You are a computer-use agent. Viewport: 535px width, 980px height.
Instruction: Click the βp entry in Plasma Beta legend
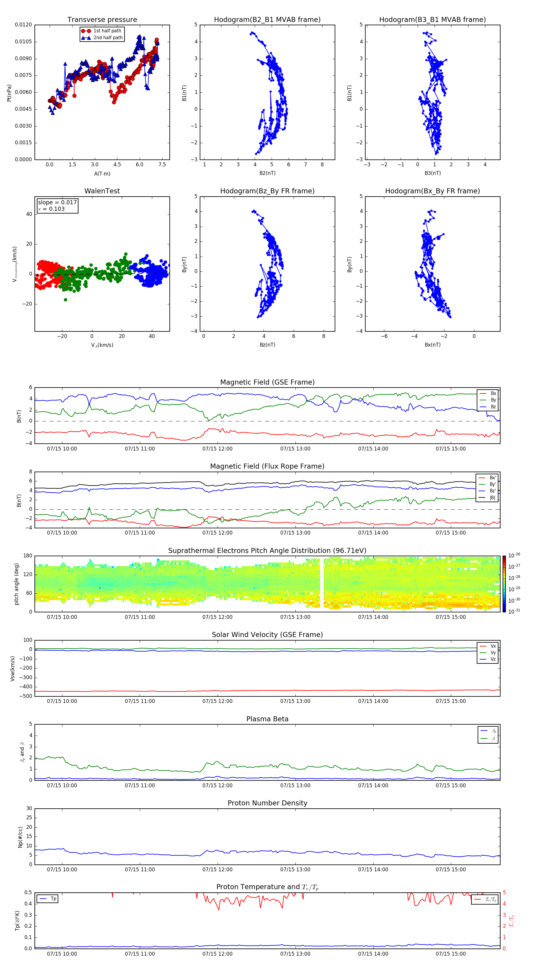pyautogui.click(x=489, y=731)
